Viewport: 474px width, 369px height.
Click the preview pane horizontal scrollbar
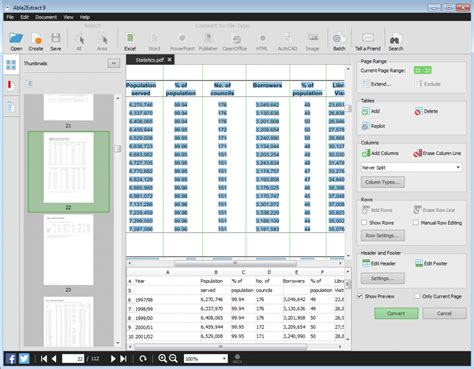[x=220, y=346]
